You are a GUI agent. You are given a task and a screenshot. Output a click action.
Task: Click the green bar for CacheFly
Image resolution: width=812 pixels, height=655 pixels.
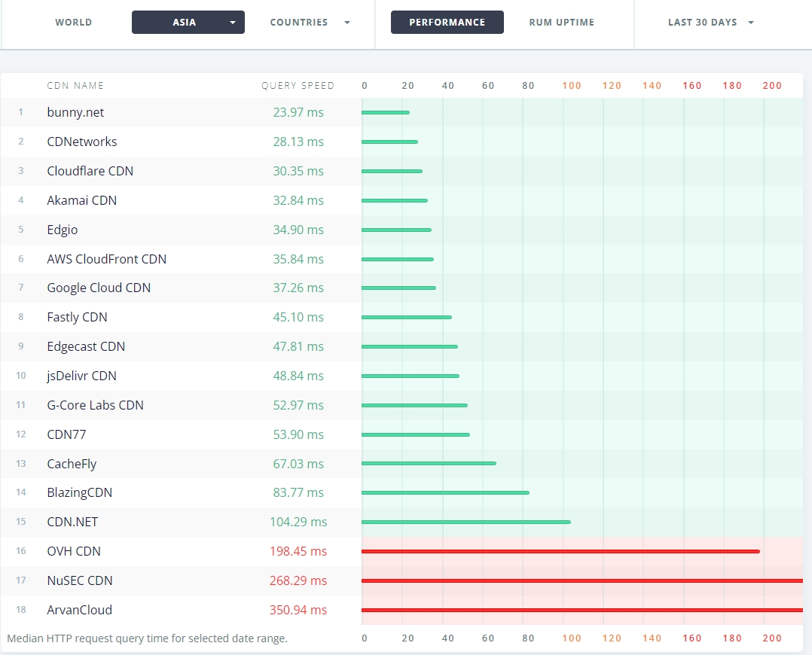coord(429,464)
